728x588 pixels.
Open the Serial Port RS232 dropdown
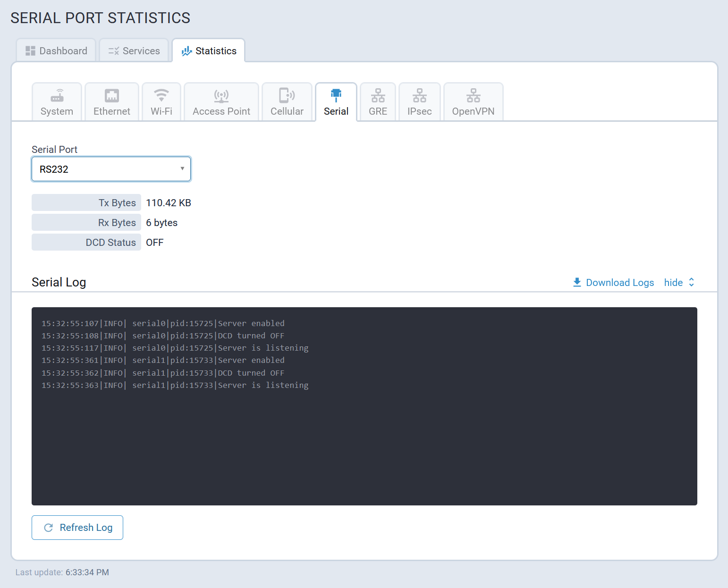tap(111, 169)
